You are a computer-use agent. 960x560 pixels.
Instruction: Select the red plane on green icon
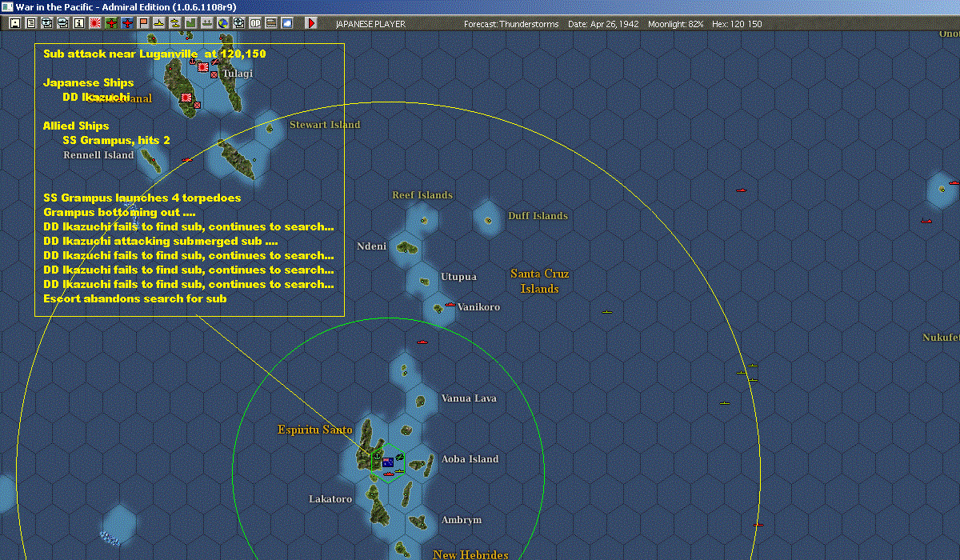(x=111, y=23)
